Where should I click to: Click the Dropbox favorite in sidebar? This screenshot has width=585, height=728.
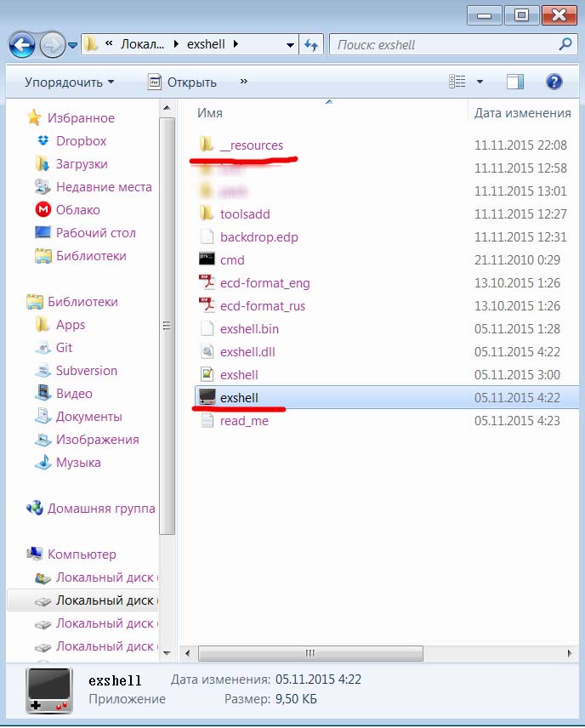81,141
